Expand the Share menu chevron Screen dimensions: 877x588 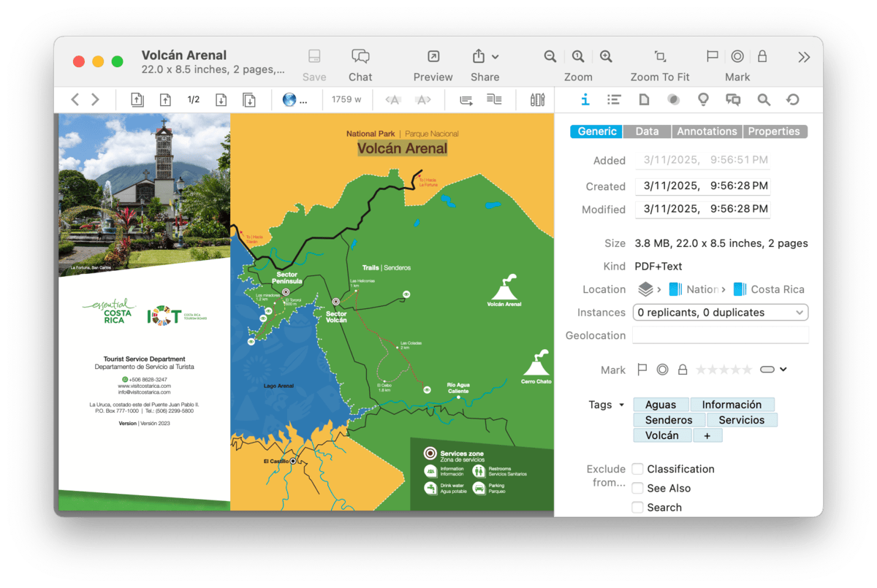point(496,57)
